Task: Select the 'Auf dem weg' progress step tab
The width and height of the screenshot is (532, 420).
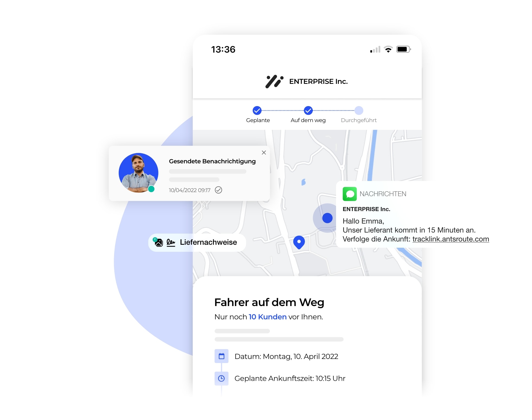Action: click(x=308, y=114)
